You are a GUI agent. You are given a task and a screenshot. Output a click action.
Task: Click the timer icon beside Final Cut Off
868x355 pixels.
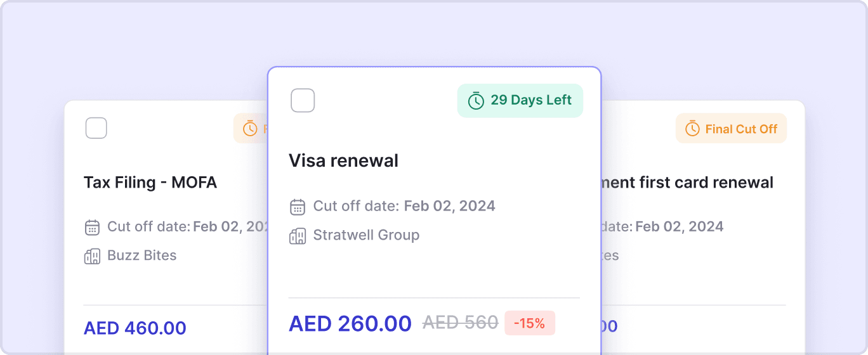tap(692, 129)
